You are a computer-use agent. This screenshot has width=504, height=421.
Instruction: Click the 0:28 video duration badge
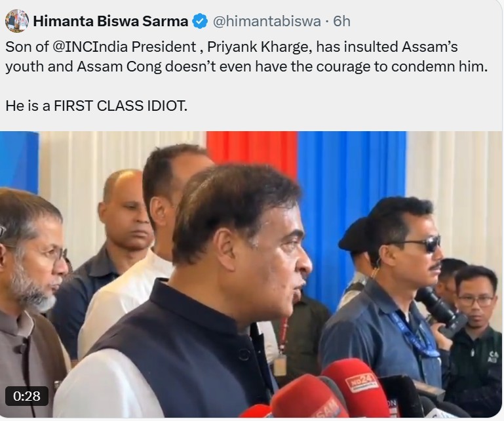pyautogui.click(x=27, y=395)
